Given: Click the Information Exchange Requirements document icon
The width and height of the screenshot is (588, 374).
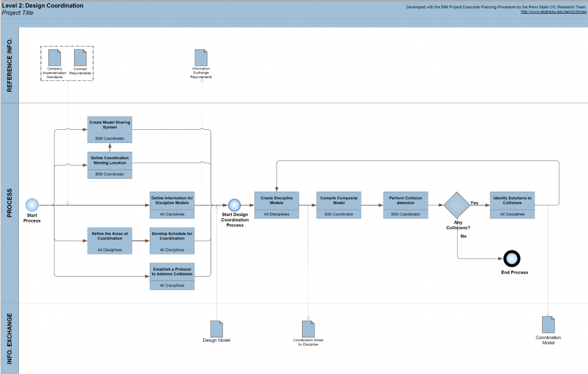Looking at the screenshot, I should [x=201, y=57].
